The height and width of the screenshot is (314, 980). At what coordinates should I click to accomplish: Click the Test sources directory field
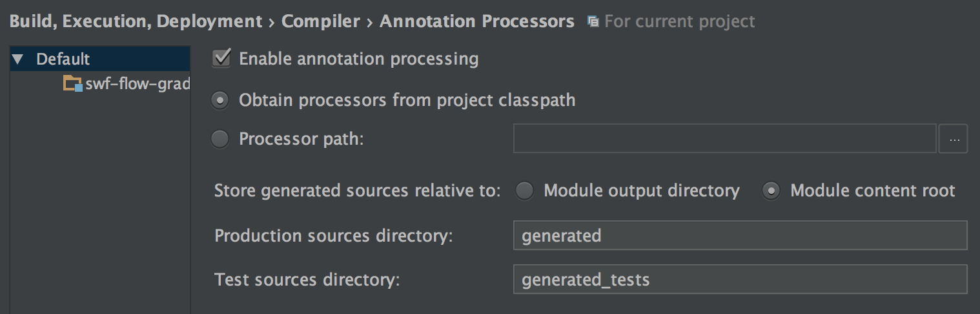click(740, 279)
